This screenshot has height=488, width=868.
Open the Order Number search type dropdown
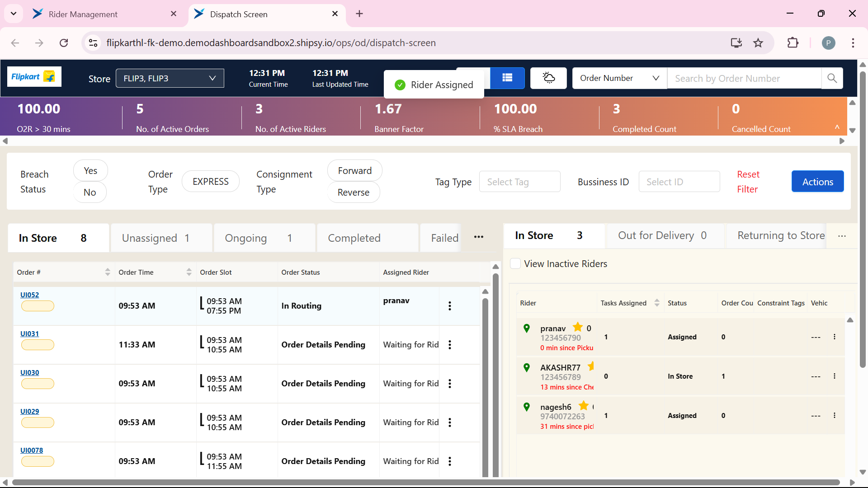[x=619, y=78]
